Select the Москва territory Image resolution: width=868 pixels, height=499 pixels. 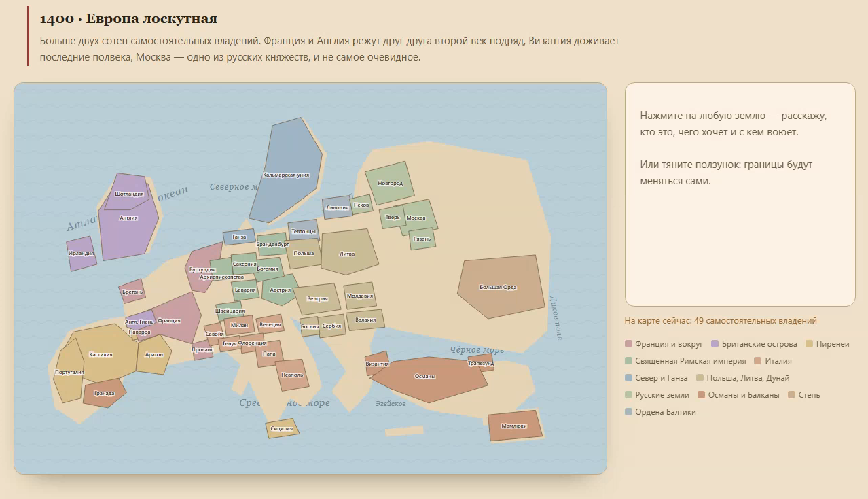(x=417, y=218)
